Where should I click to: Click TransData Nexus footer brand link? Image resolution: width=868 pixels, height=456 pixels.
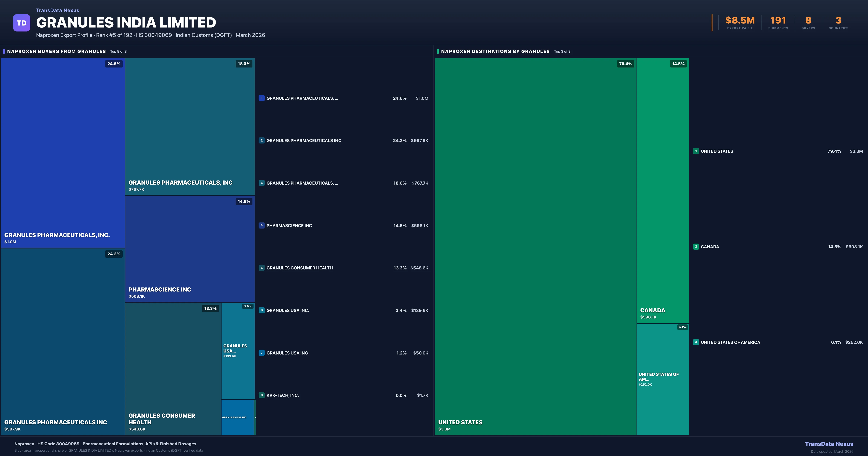click(829, 444)
